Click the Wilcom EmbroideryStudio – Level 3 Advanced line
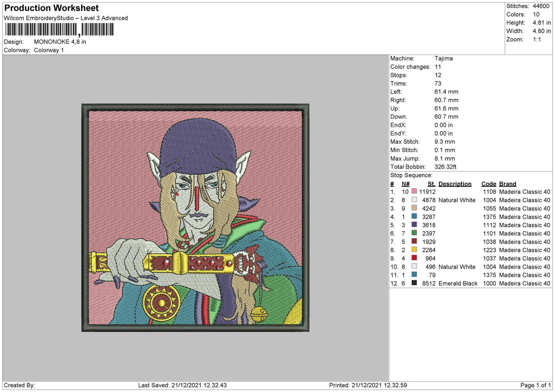 coord(66,18)
